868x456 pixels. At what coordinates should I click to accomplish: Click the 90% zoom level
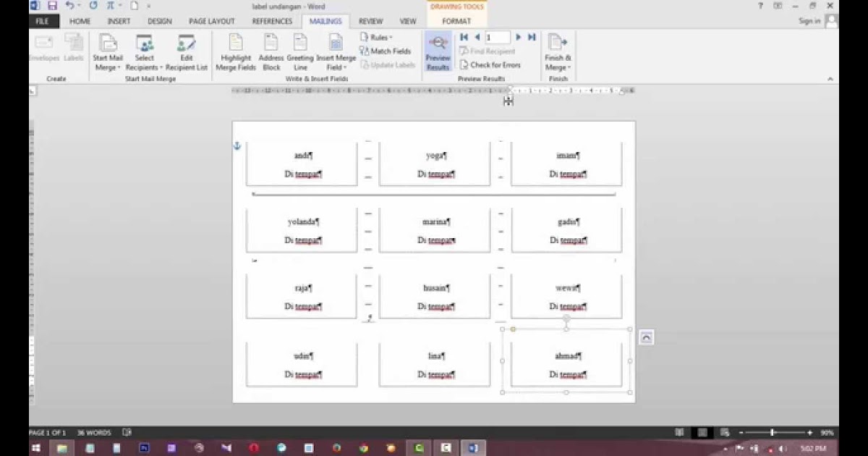(827, 432)
